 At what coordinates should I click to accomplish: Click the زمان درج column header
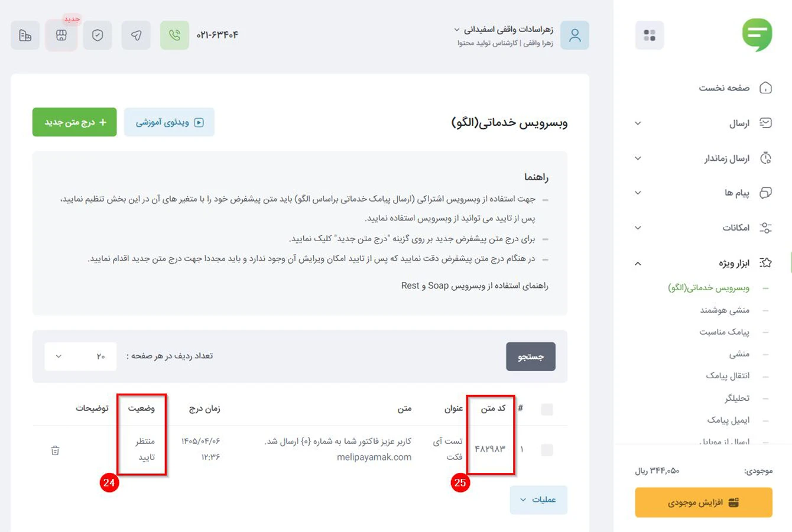click(205, 408)
